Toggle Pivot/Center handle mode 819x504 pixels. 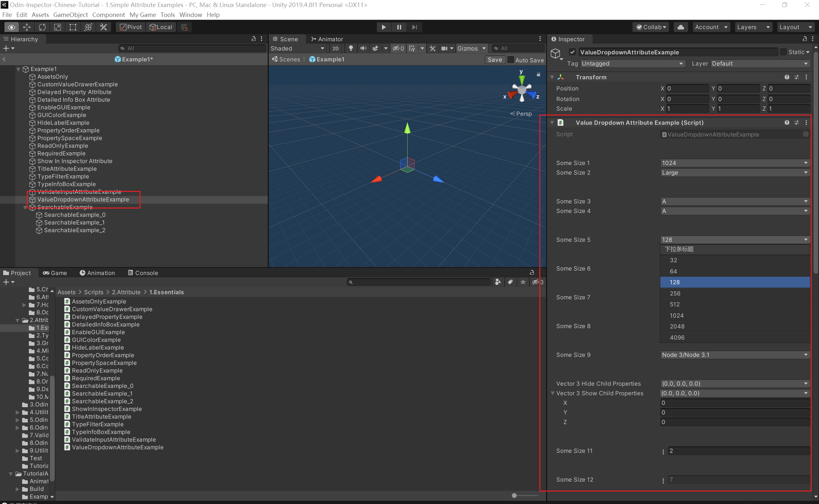131,27
